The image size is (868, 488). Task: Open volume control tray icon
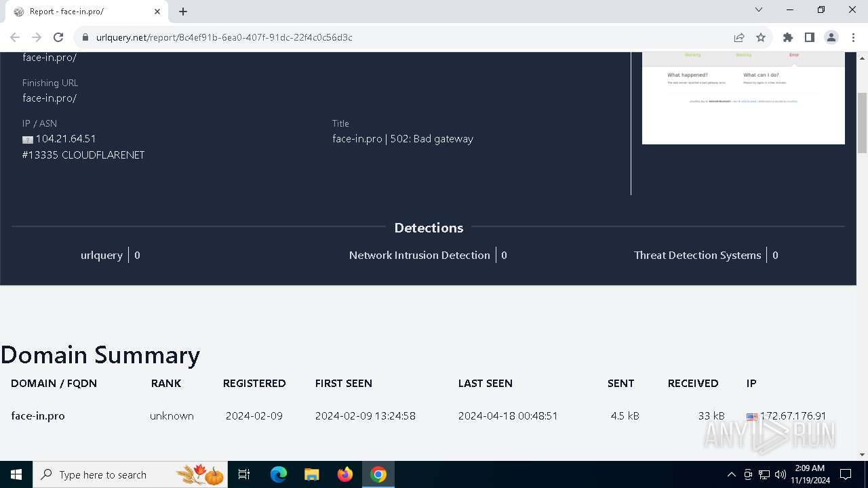tap(781, 474)
